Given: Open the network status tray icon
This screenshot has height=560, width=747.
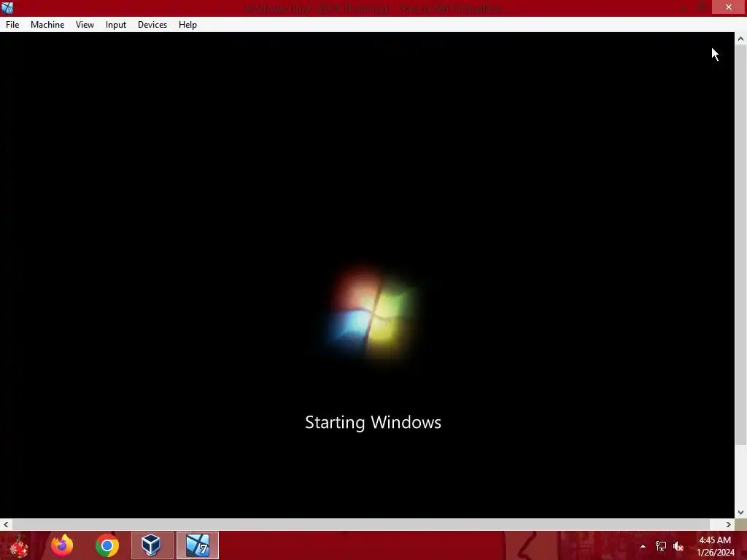Looking at the screenshot, I should coord(661,547).
